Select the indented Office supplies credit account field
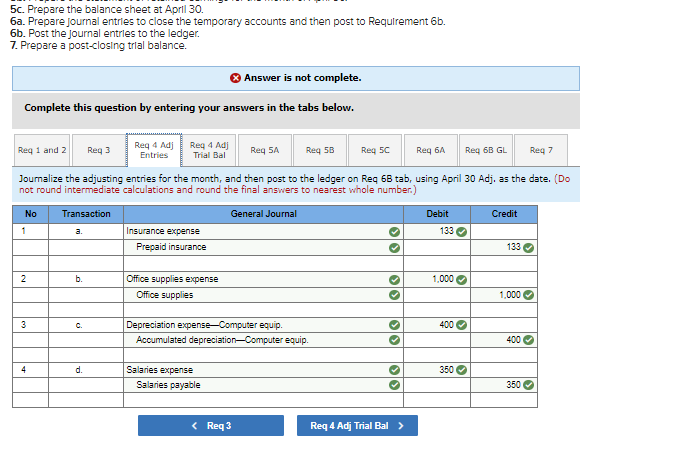 click(x=263, y=295)
